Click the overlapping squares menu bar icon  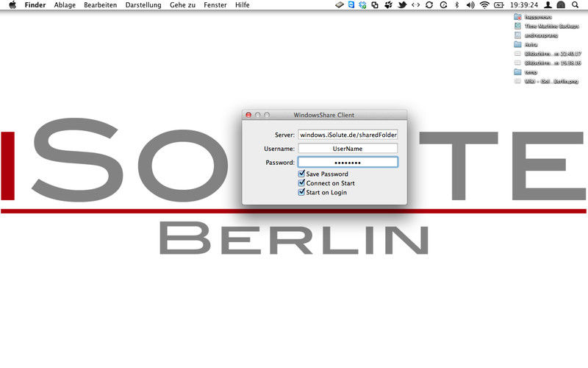click(x=375, y=5)
